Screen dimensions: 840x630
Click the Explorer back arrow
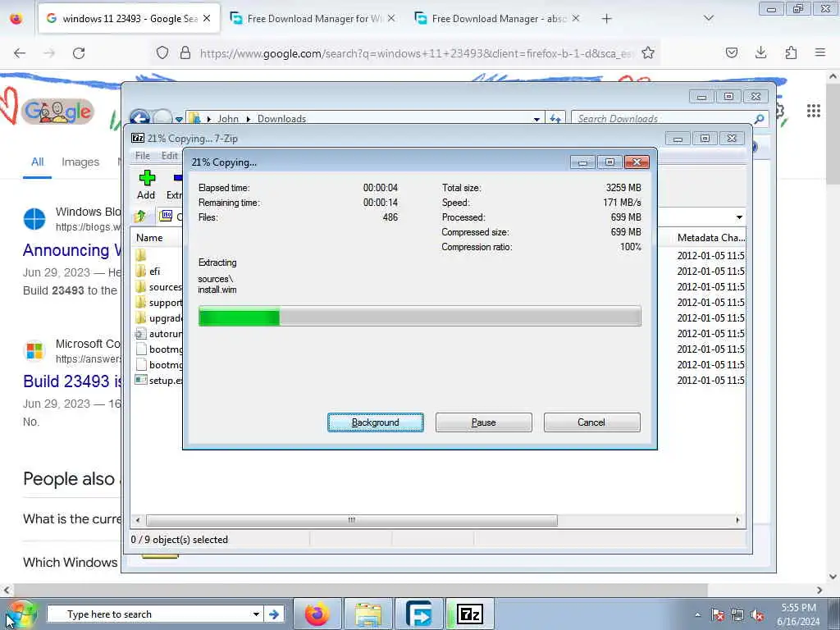139,117
